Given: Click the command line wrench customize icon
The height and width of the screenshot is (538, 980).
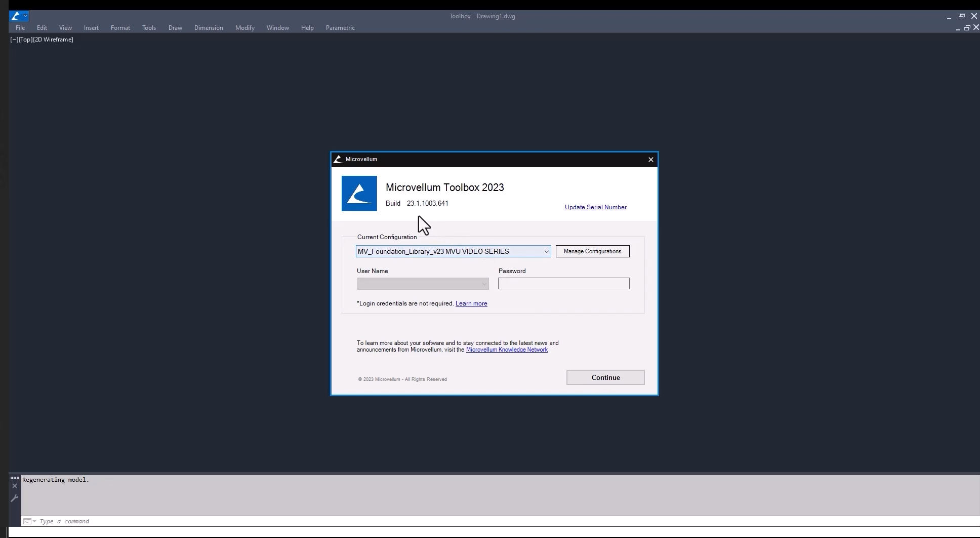Looking at the screenshot, I should click(15, 498).
